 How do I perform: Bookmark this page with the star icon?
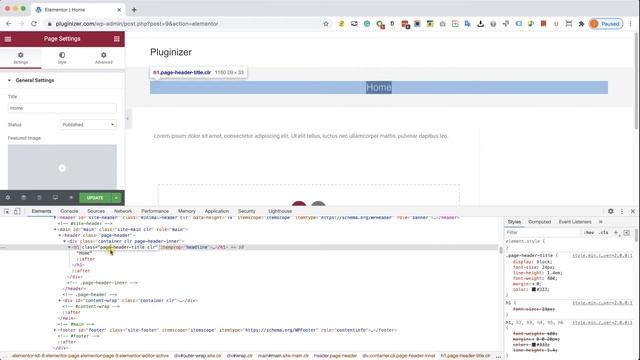326,24
